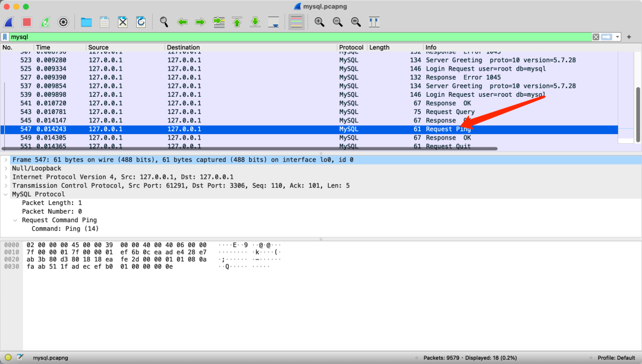Image resolution: width=642 pixels, height=364 pixels.
Task: Select the Packet Number: 0 field
Action: point(52,211)
